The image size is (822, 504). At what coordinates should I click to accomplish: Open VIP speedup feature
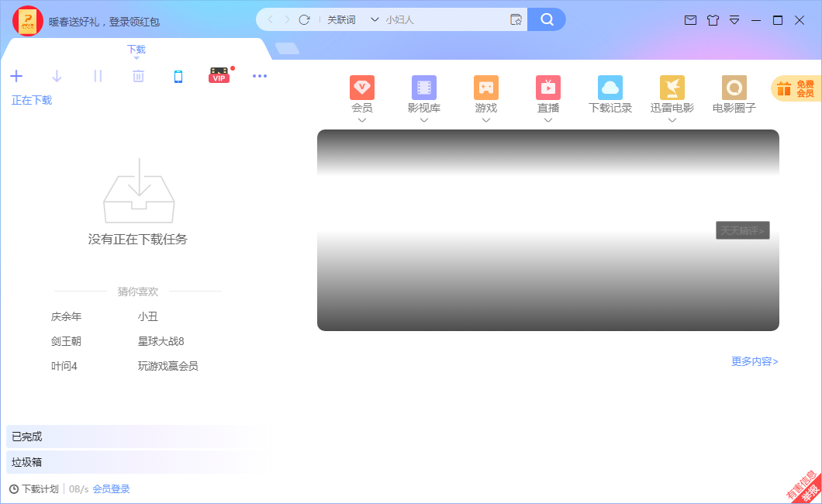(x=219, y=75)
